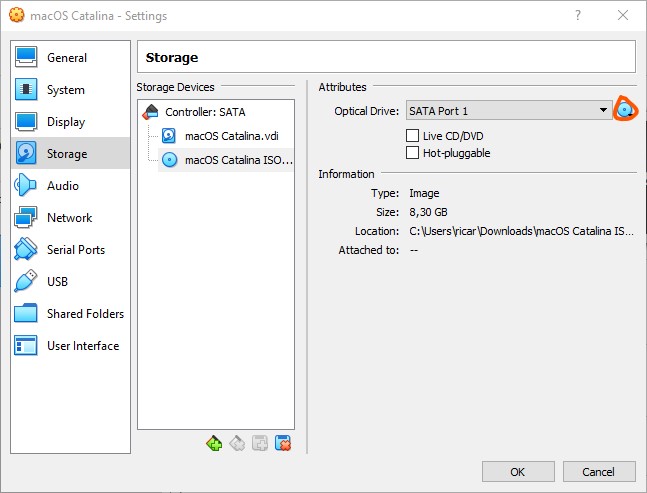This screenshot has height=493, width=647.
Task: Close the Settings dialog window
Action: click(623, 15)
